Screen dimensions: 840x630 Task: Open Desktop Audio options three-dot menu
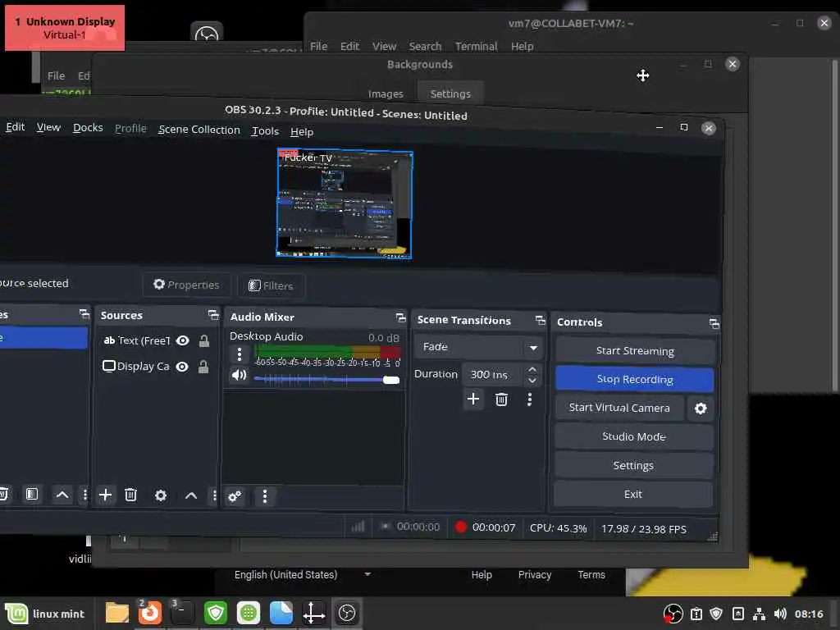point(239,354)
